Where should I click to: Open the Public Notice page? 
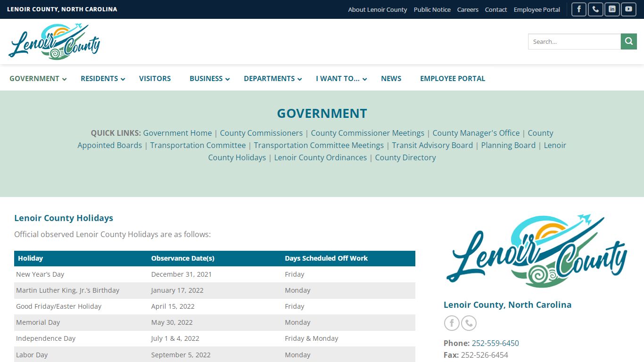point(432,9)
